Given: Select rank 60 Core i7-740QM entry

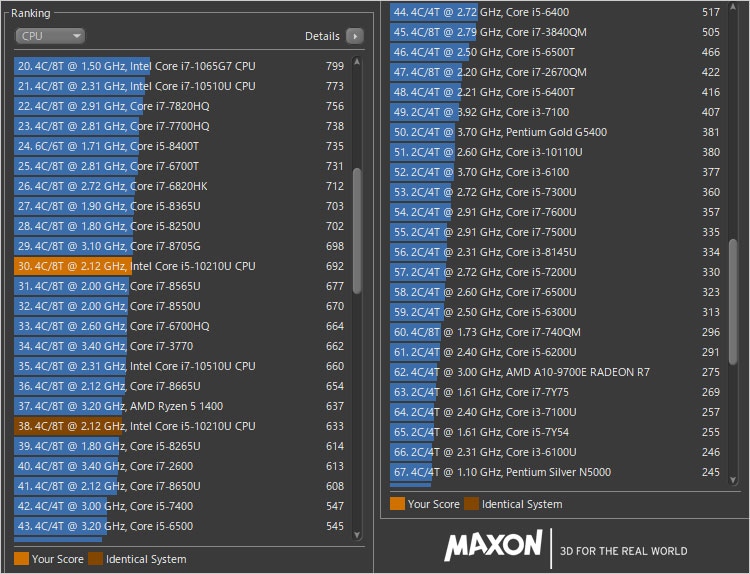Looking at the screenshot, I should (556, 332).
